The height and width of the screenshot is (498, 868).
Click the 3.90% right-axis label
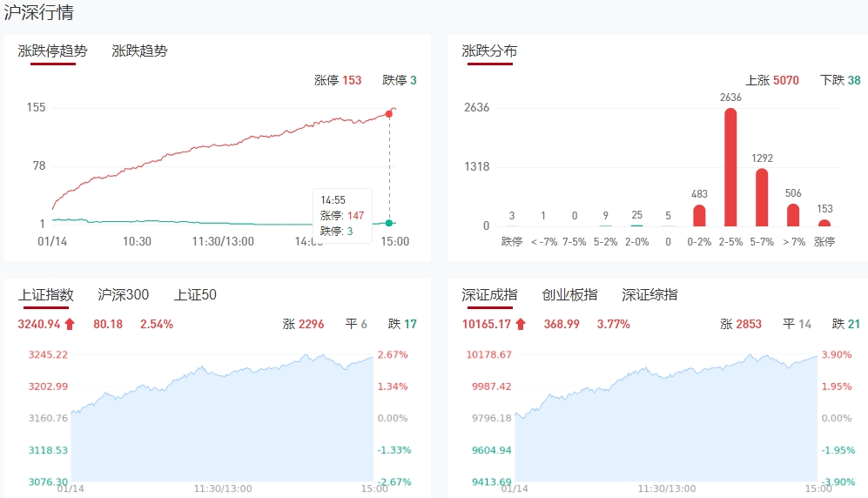pos(837,354)
